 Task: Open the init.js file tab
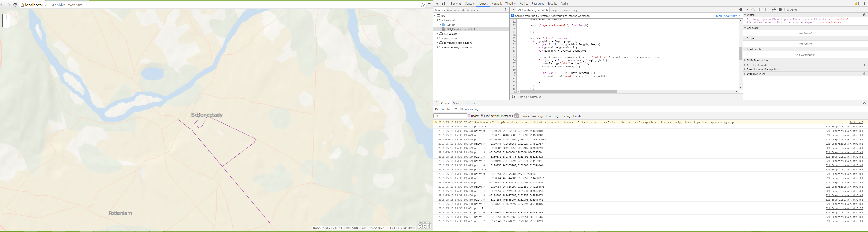pyautogui.click(x=554, y=10)
